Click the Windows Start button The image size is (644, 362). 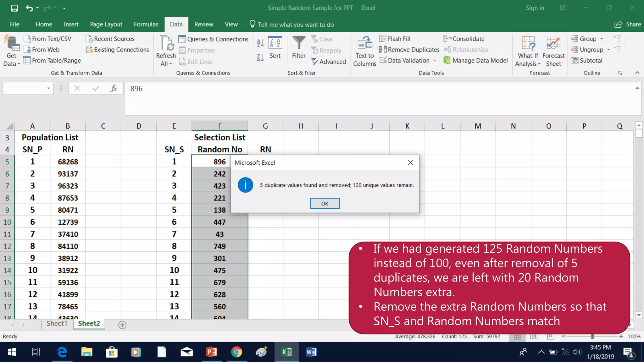12,352
